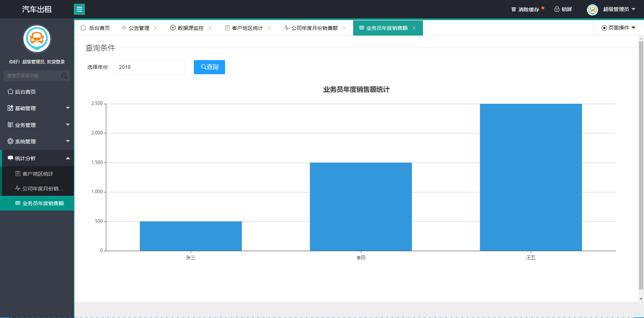
Task: Switch to the 公告管理 tab
Action: (139, 28)
